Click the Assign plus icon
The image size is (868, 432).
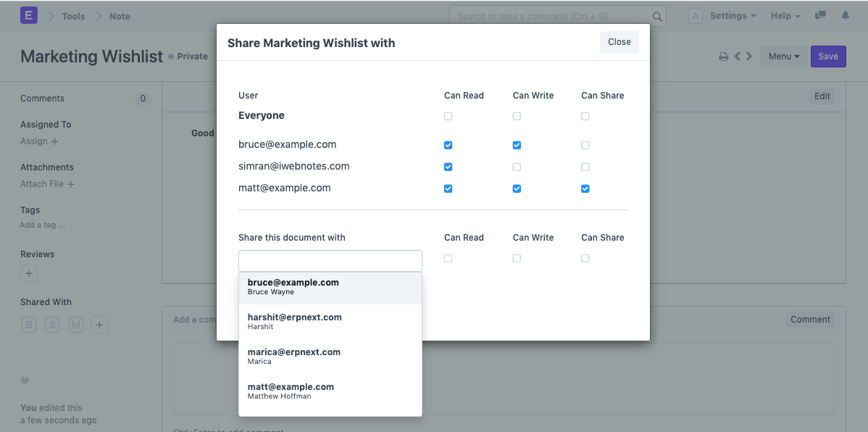(x=54, y=141)
